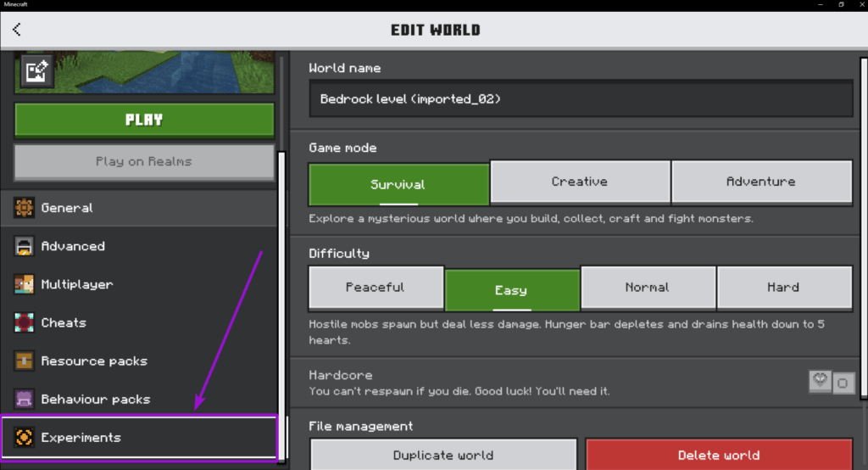Click the World name text field
868x470 pixels.
[x=581, y=98]
